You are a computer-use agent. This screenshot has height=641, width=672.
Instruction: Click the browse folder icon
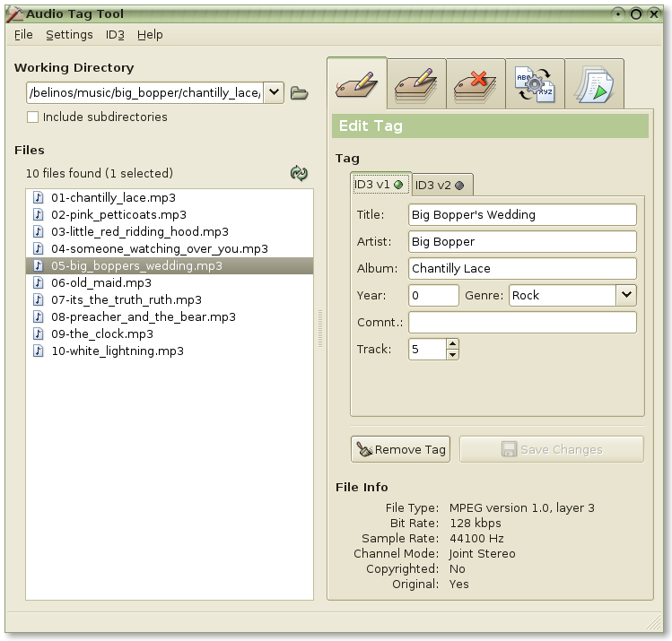(299, 92)
